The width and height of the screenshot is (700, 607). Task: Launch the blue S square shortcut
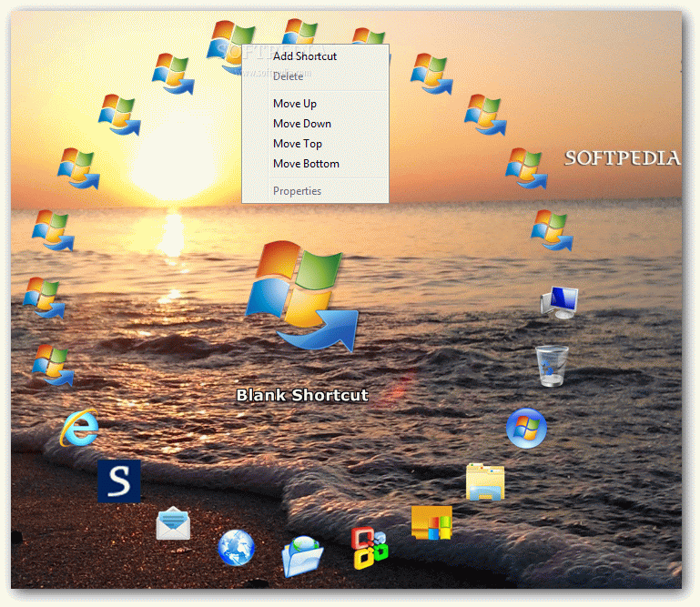pos(119,481)
